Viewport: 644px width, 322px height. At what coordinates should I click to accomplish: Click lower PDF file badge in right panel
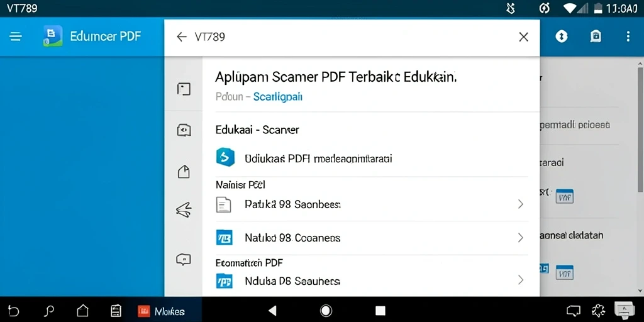point(564,272)
